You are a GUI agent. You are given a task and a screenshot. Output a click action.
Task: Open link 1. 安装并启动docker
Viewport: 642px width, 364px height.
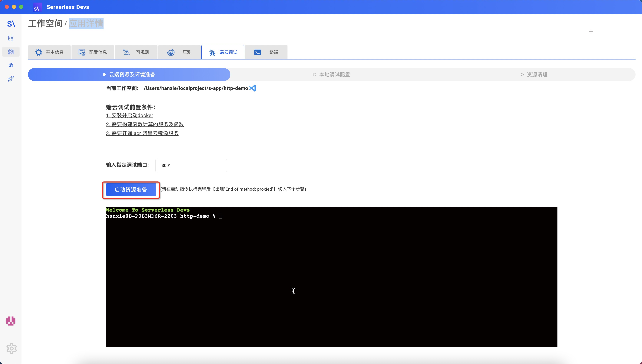tap(130, 116)
